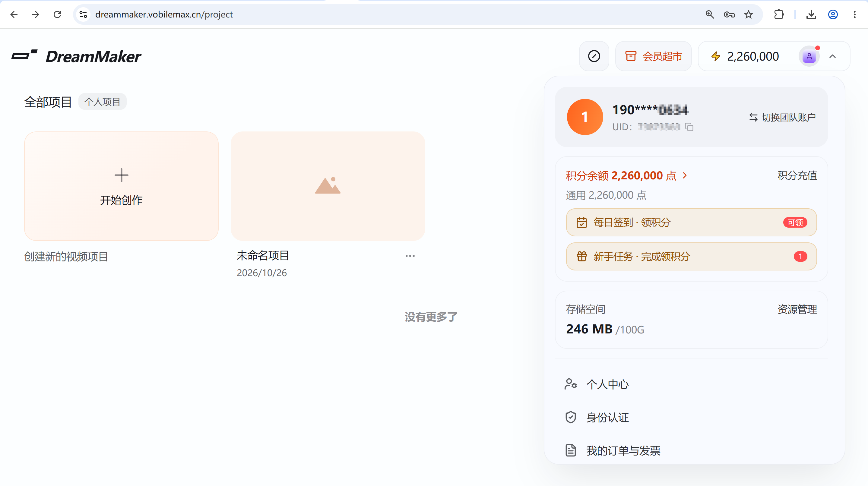Click the 全部项目 heading
The width and height of the screenshot is (868, 486).
tap(48, 102)
